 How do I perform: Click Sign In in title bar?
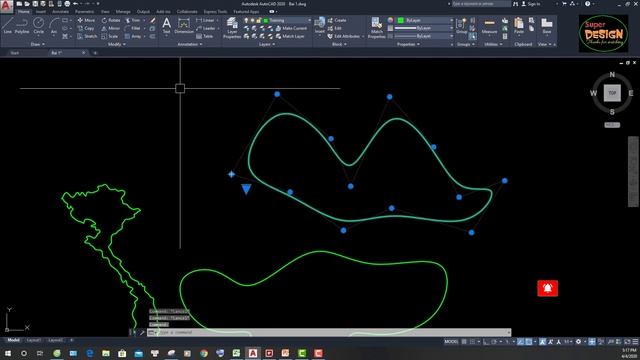(x=531, y=4)
